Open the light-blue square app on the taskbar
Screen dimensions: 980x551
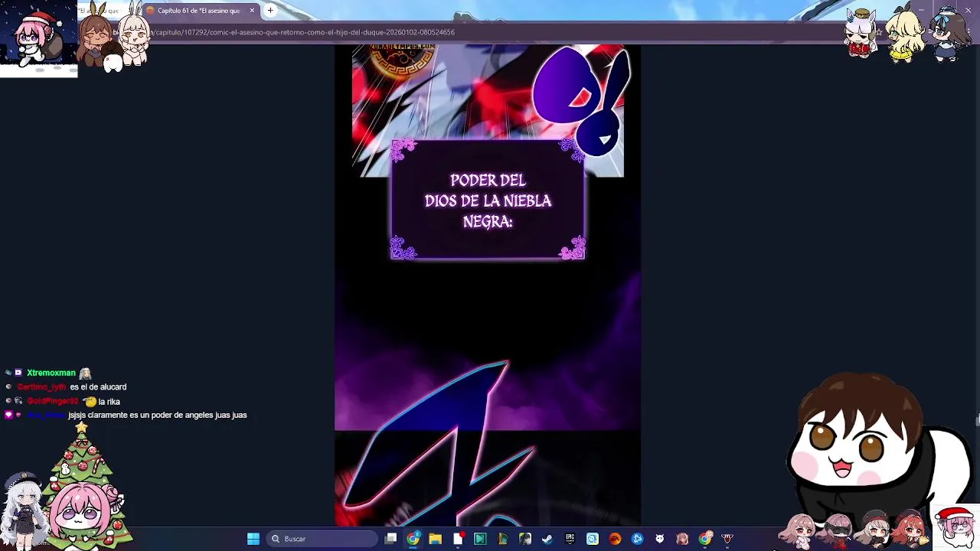(593, 539)
